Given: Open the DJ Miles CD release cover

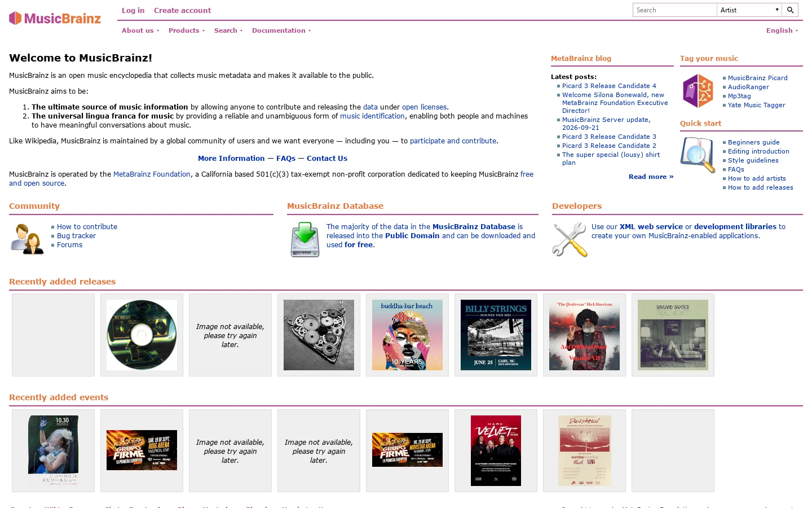Looking at the screenshot, I should point(142,335).
